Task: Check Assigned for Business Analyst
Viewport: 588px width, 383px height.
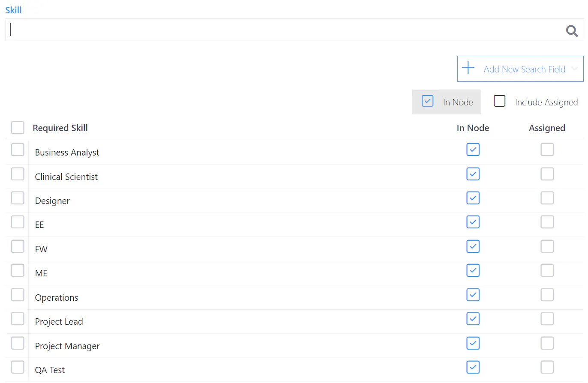Action: [547, 150]
